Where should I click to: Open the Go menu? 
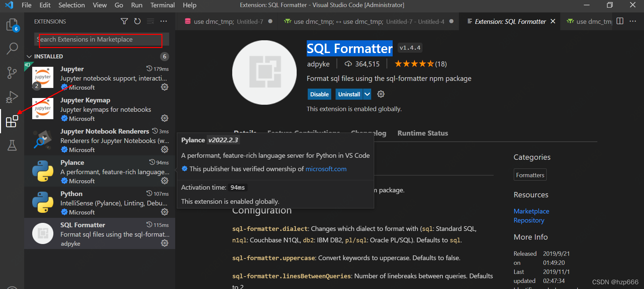coord(119,5)
